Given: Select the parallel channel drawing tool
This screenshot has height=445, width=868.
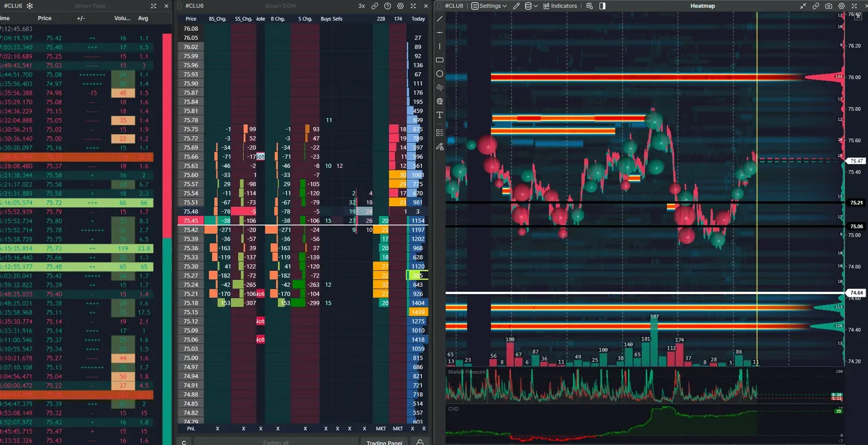Looking at the screenshot, I should (439, 87).
